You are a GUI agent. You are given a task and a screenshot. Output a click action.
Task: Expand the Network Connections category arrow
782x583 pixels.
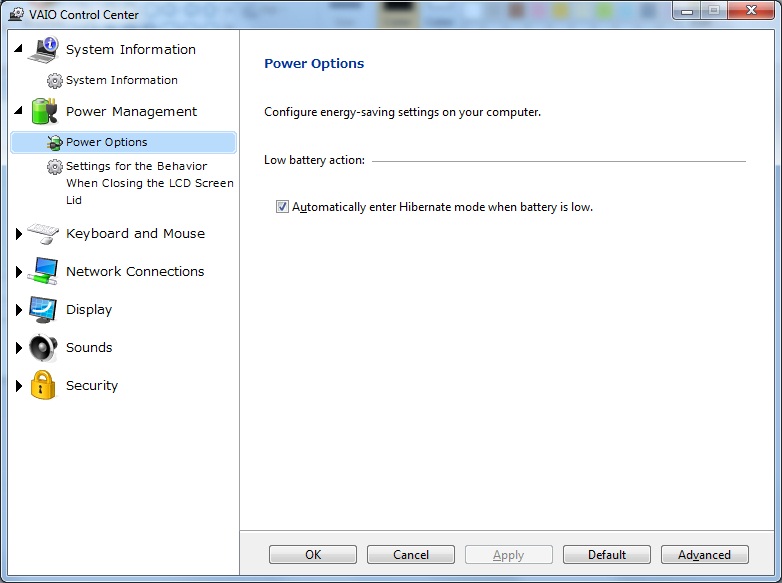click(19, 272)
